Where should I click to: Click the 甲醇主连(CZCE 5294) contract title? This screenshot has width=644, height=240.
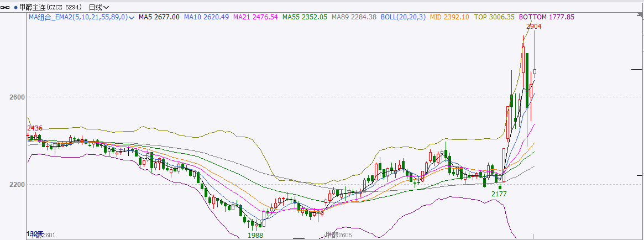pos(50,7)
